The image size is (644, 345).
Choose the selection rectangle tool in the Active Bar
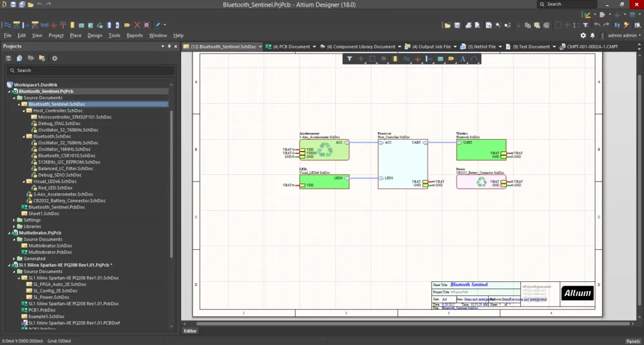click(372, 59)
